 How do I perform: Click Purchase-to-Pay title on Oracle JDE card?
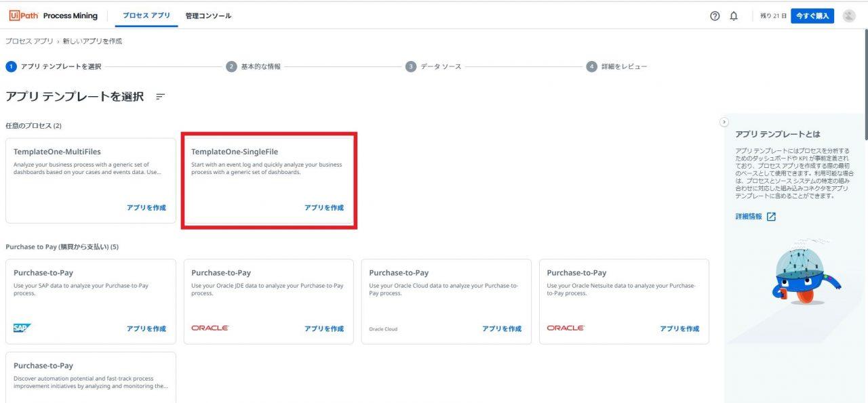pos(221,273)
